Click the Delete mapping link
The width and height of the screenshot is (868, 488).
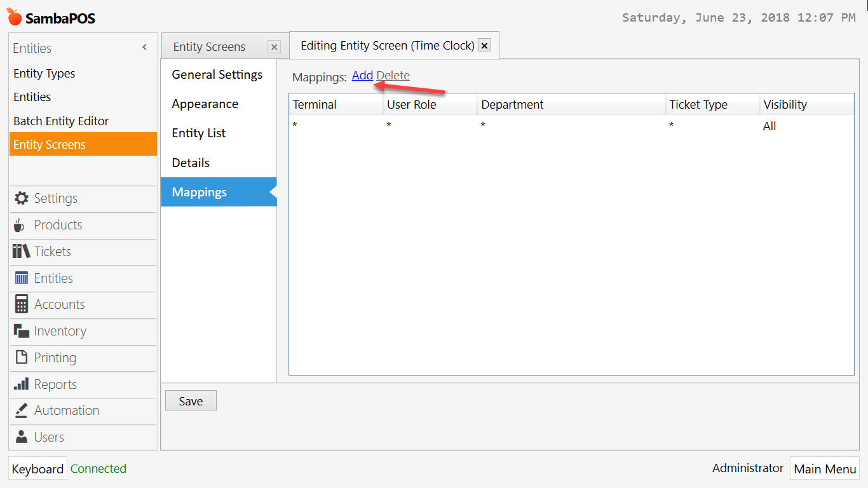click(x=393, y=75)
